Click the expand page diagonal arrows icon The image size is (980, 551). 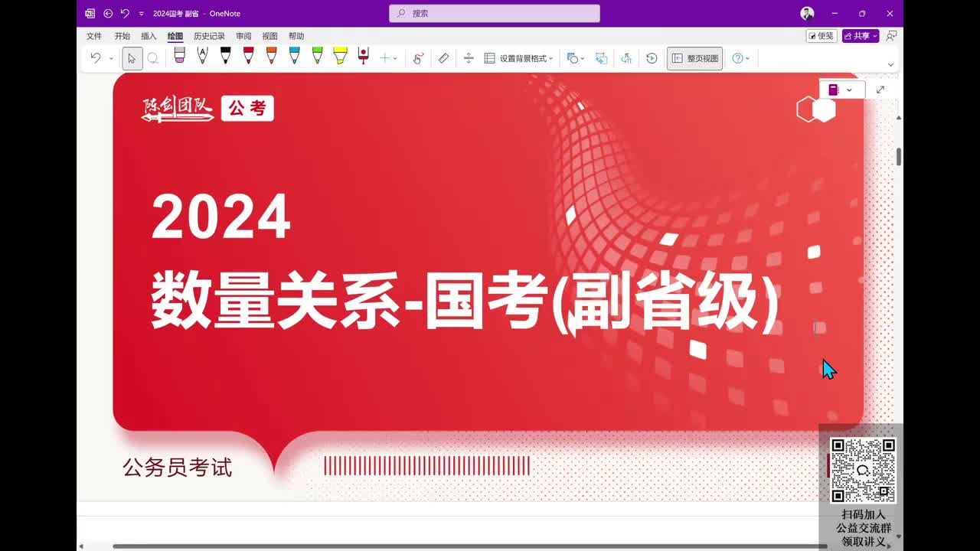click(x=880, y=90)
